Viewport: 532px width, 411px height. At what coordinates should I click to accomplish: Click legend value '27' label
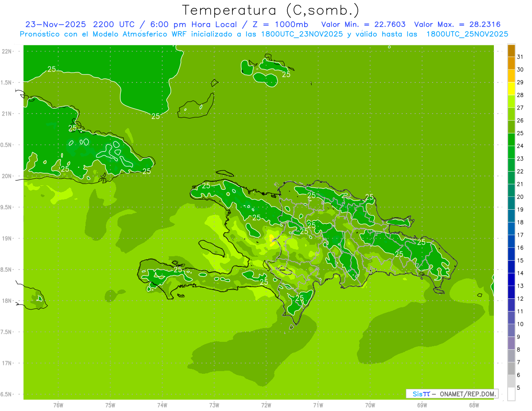coord(520,108)
